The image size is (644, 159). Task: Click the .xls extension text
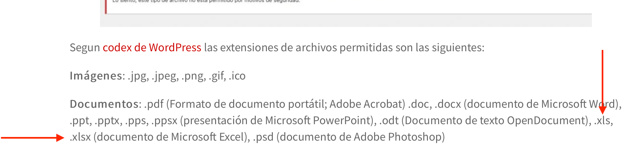[602, 121]
